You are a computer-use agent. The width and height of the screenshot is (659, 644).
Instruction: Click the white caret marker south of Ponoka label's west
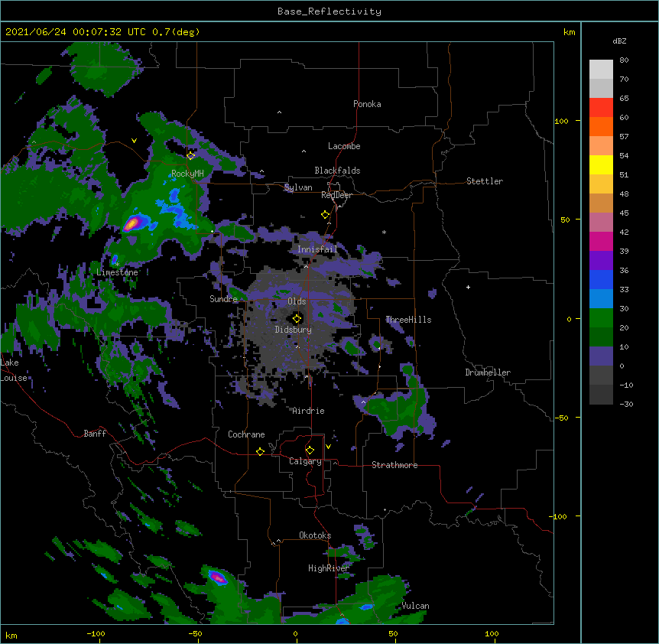pyautogui.click(x=279, y=112)
